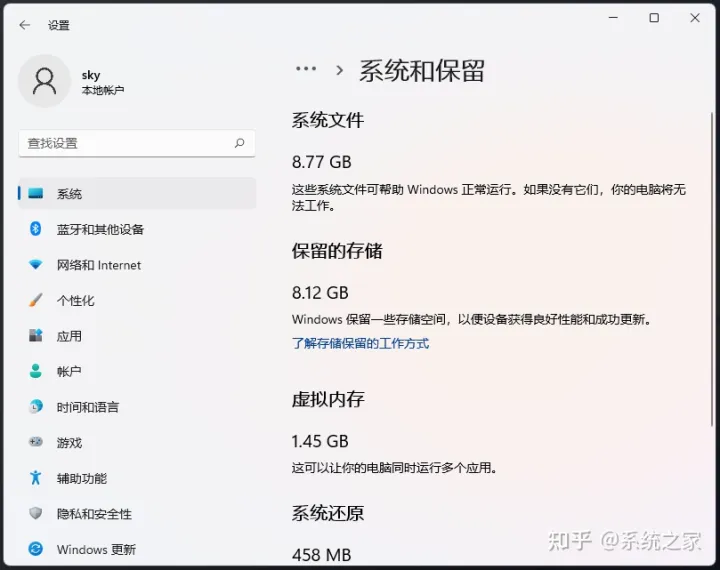Click the 时间和语言 clock globe icon

[35, 406]
